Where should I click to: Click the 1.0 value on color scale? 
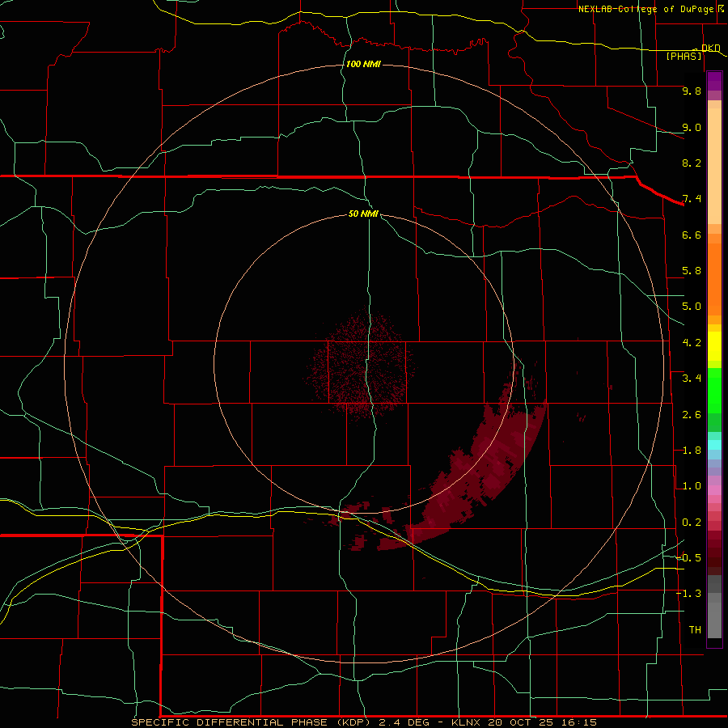coord(692,486)
